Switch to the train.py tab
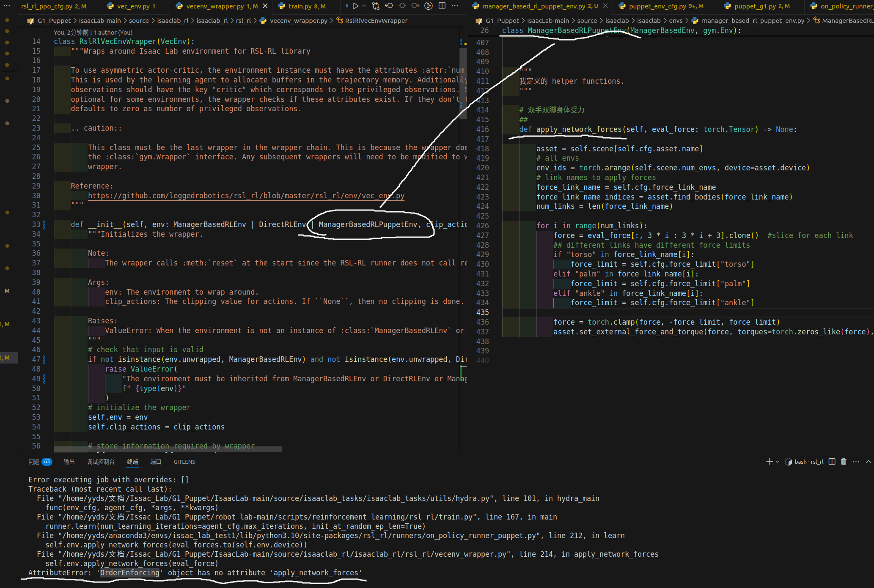 coord(302,6)
